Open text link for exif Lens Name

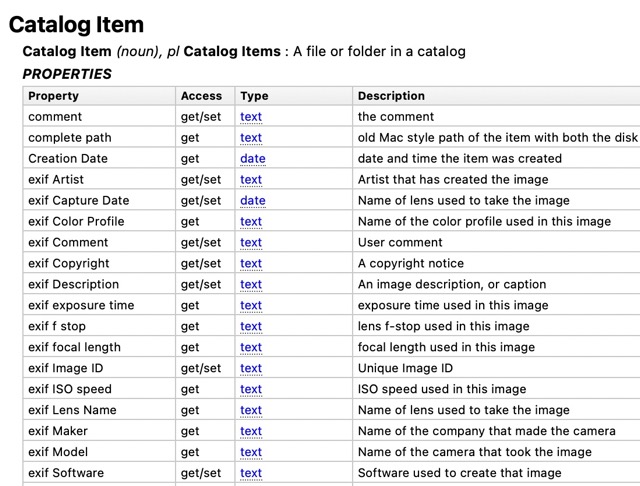click(x=251, y=411)
